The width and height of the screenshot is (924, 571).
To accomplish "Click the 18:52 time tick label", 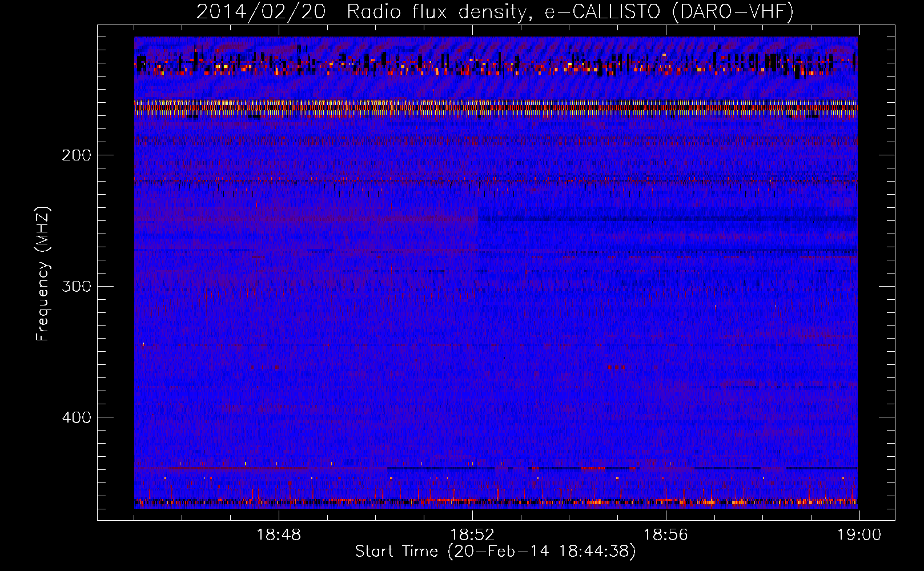I will pyautogui.click(x=472, y=535).
